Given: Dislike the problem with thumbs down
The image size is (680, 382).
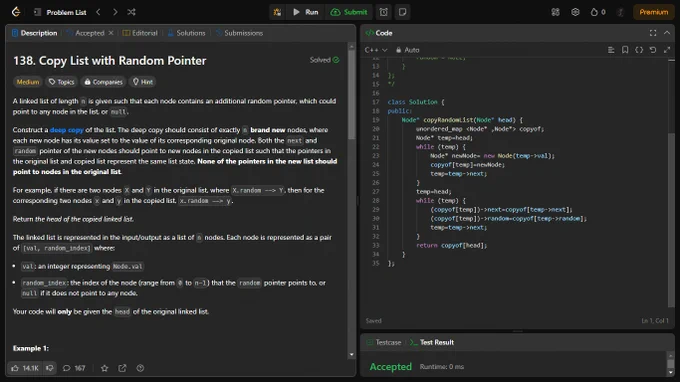Looking at the screenshot, I should [50, 368].
